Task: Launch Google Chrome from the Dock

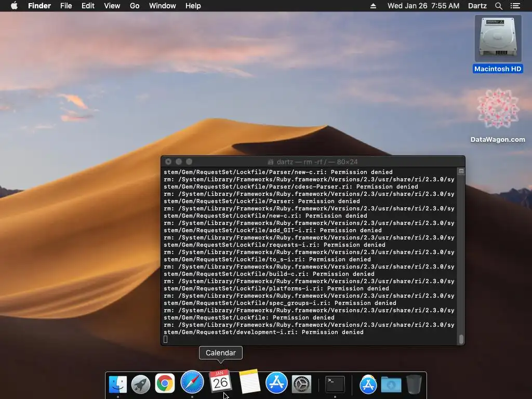Action: (165, 383)
